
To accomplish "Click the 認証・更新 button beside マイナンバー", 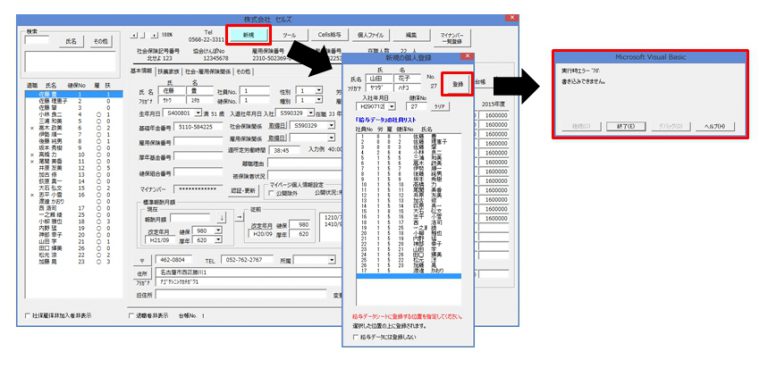I will pyautogui.click(x=243, y=191).
